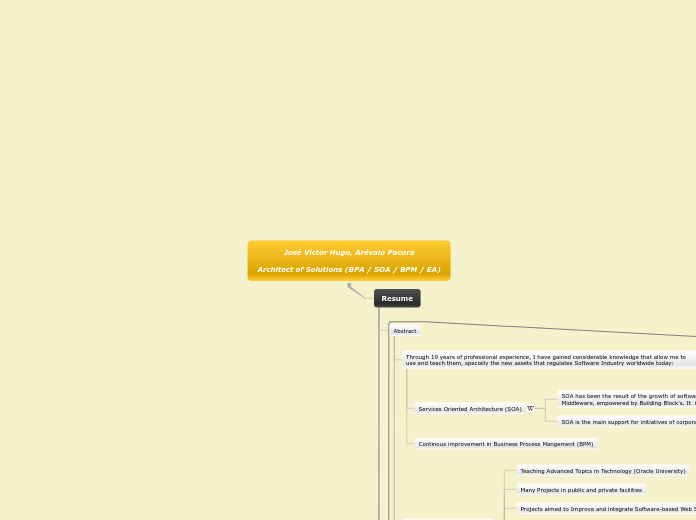Screen dimensions: 696x520
Task: Select the Resume node
Action: 397,298
